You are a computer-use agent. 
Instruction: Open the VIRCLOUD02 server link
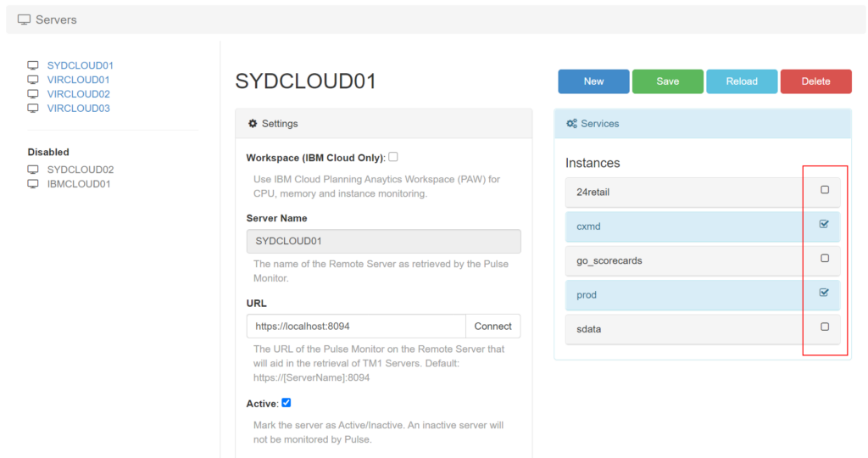(x=79, y=94)
